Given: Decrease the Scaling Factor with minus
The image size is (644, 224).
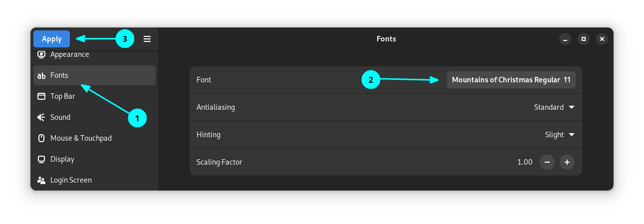Looking at the screenshot, I should [x=547, y=162].
